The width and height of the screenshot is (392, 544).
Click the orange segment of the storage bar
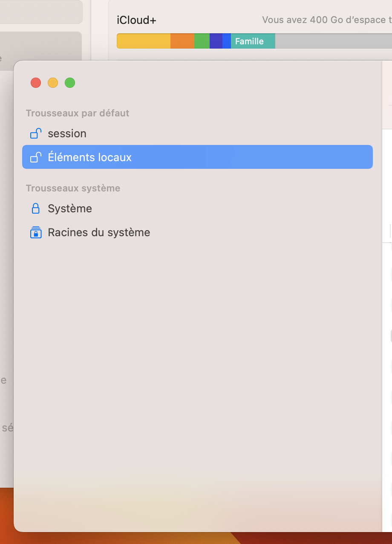tap(182, 41)
